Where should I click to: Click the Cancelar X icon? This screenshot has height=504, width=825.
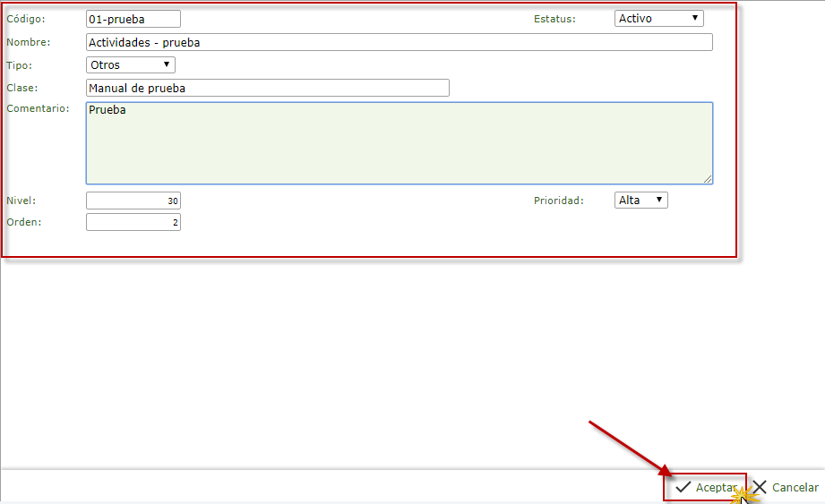760,487
